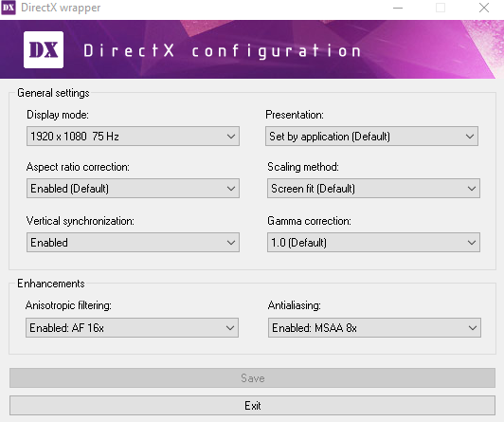Click the Display mode label
504x422 pixels.
pyautogui.click(x=58, y=115)
